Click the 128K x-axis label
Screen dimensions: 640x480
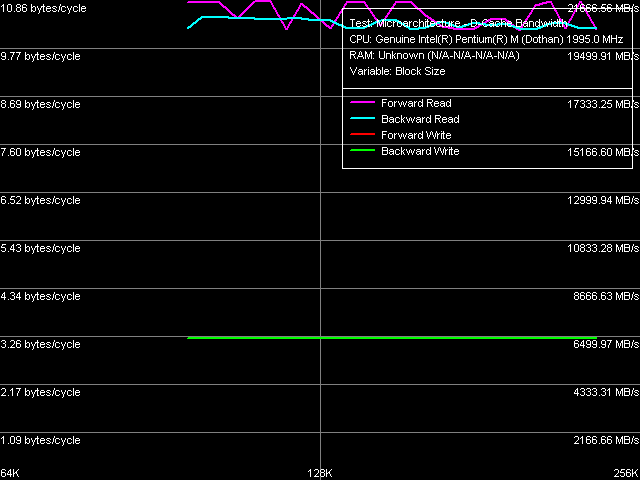click(x=320, y=472)
